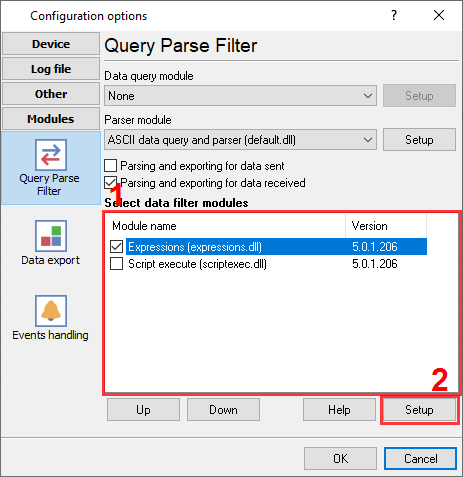This screenshot has height=477, width=463.
Task: Click Setup button next to Parser module
Action: coord(419,140)
